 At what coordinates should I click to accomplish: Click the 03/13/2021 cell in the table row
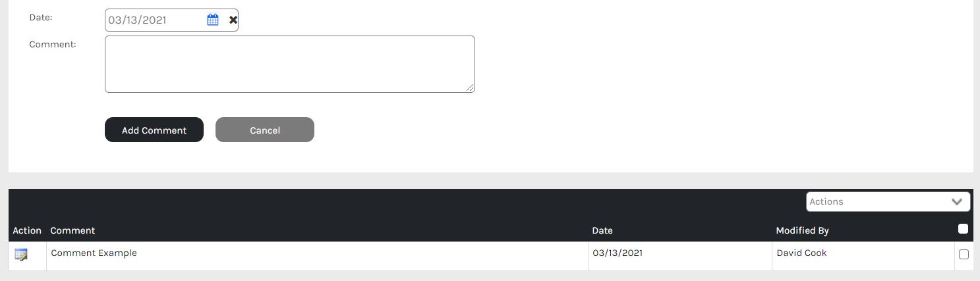[x=618, y=253]
